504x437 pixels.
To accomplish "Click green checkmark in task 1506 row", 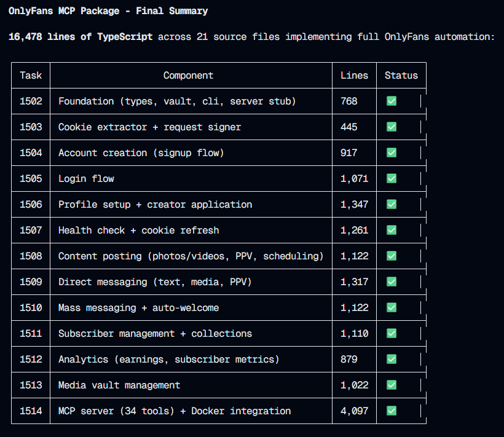I will pyautogui.click(x=392, y=204).
